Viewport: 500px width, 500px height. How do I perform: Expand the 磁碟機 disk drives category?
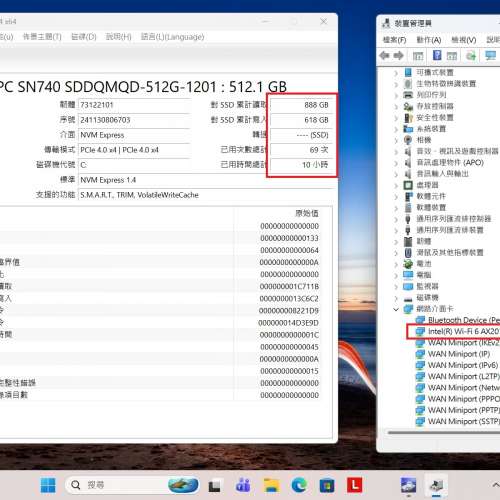[396, 298]
